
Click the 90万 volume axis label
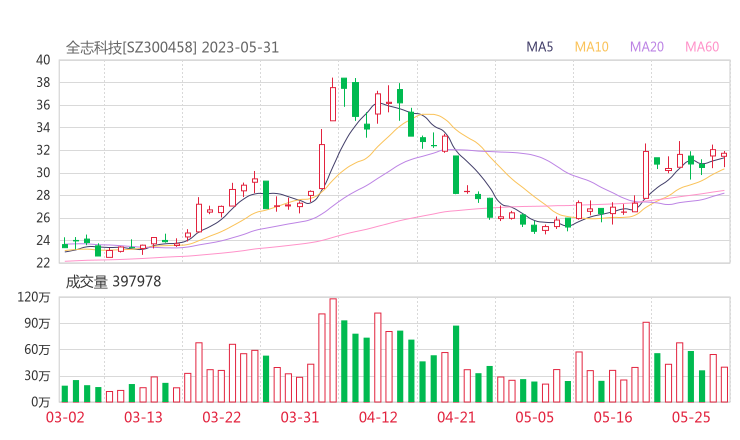(x=37, y=323)
